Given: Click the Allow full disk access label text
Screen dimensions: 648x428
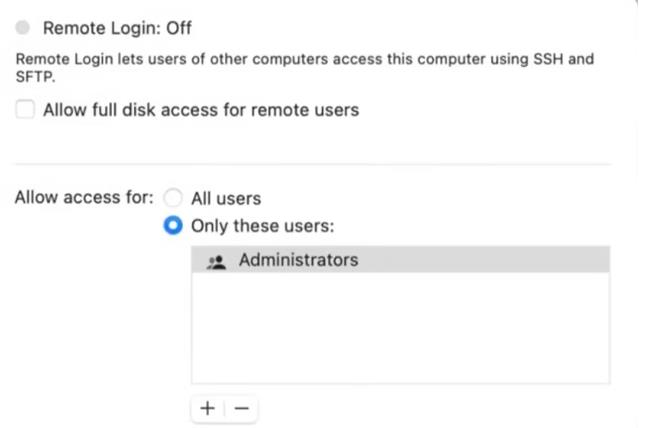Looking at the screenshot, I should (x=201, y=110).
